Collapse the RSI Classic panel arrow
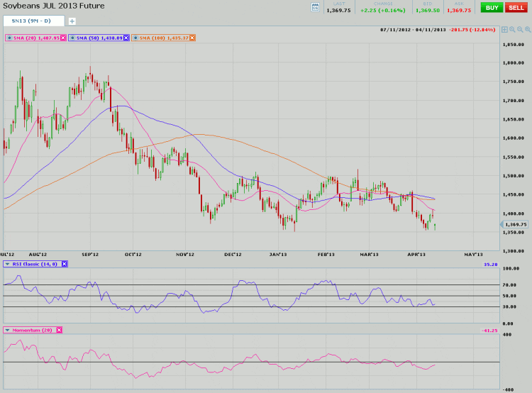This screenshot has height=393, width=532. [9, 264]
